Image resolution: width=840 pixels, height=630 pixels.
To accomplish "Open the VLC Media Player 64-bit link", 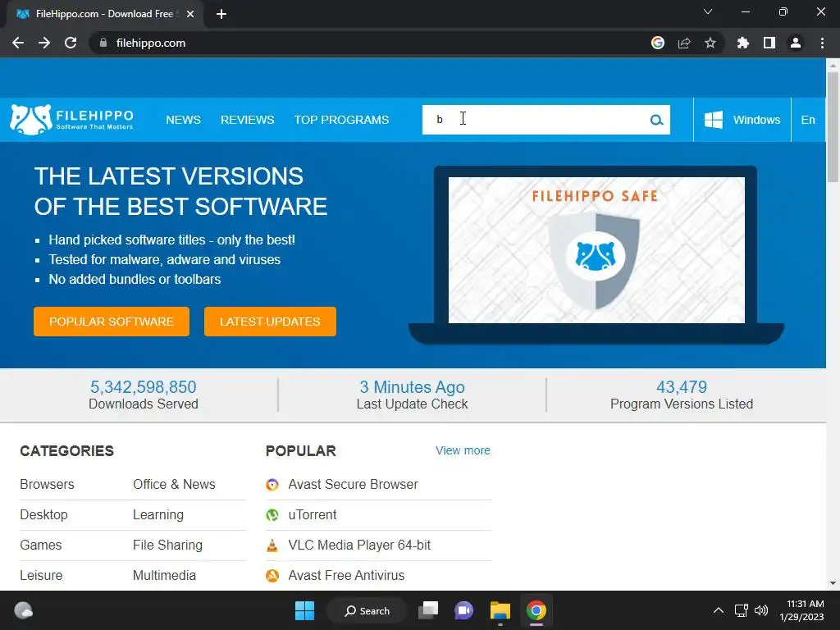I will (359, 545).
